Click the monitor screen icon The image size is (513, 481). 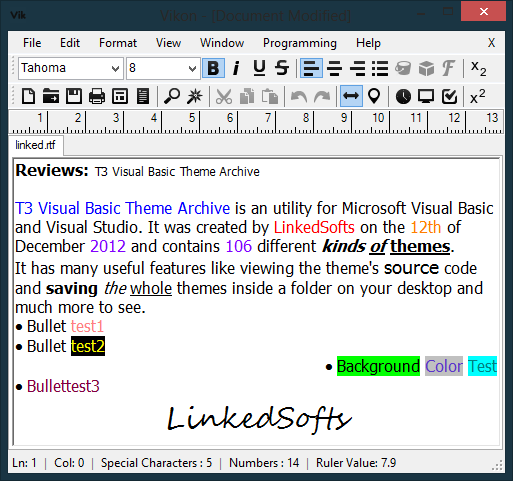click(426, 96)
